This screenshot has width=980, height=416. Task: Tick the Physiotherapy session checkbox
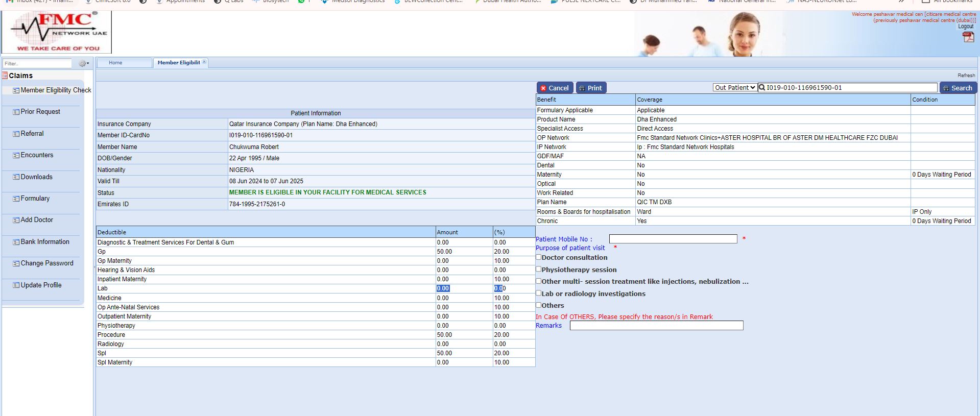(538, 269)
